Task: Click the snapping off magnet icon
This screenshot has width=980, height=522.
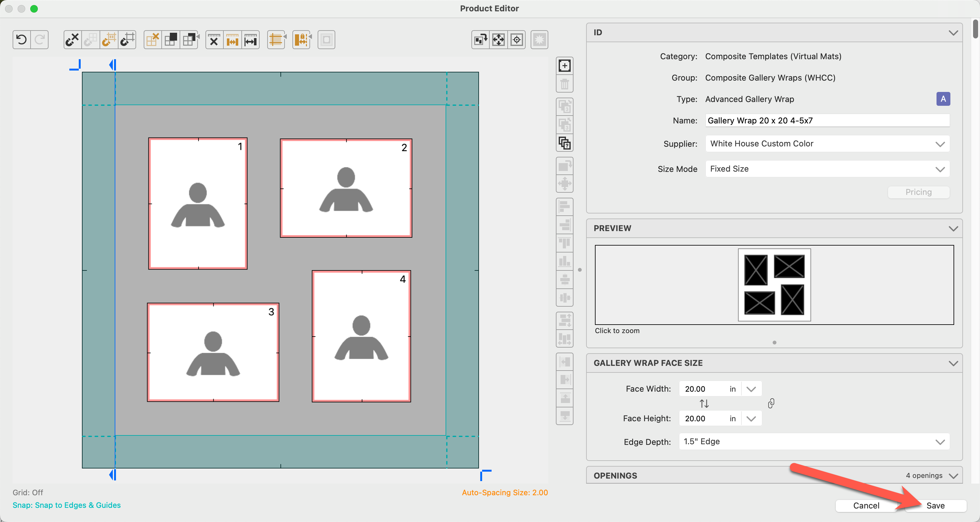Action: point(72,40)
